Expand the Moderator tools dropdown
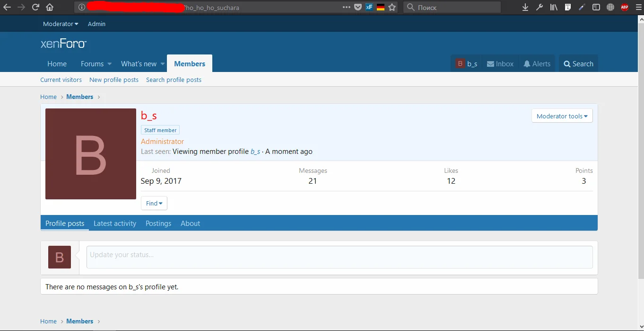Image resolution: width=644 pixels, height=331 pixels. pyautogui.click(x=562, y=116)
